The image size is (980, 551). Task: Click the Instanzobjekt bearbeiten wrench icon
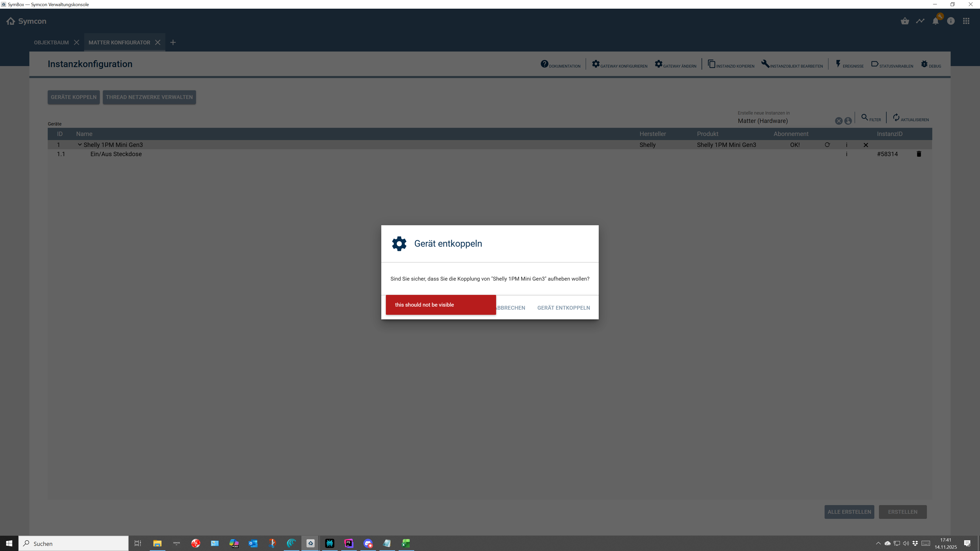[x=765, y=64]
